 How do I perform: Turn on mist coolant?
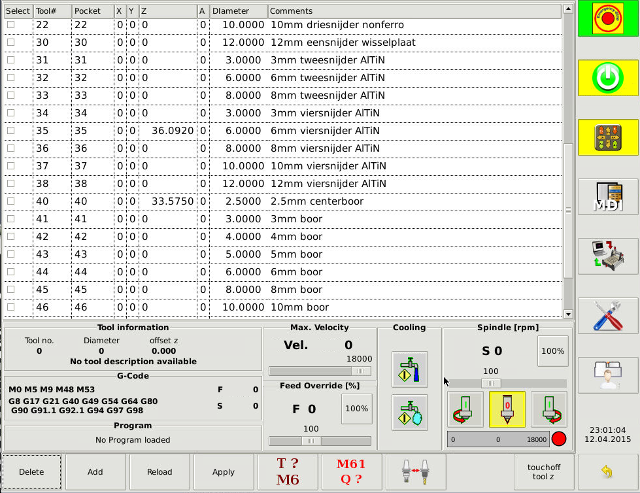point(406,411)
